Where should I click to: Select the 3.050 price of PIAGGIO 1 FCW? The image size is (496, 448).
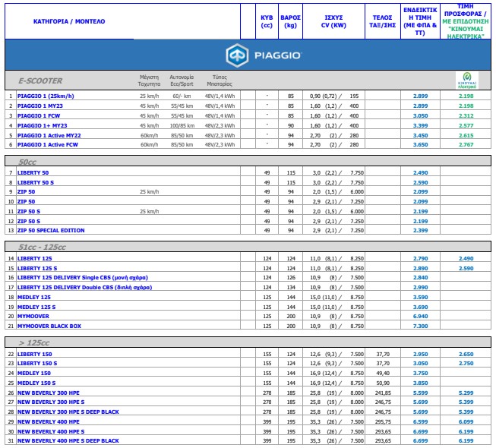[x=420, y=115]
